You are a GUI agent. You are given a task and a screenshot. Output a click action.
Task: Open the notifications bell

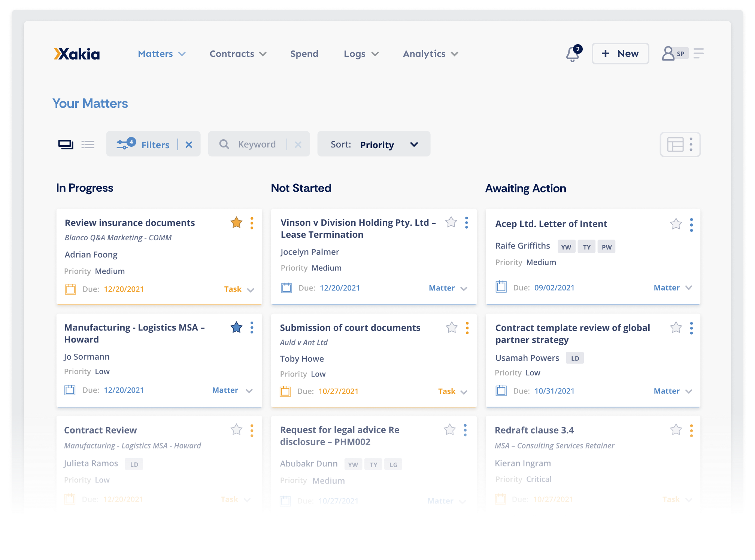point(573,54)
